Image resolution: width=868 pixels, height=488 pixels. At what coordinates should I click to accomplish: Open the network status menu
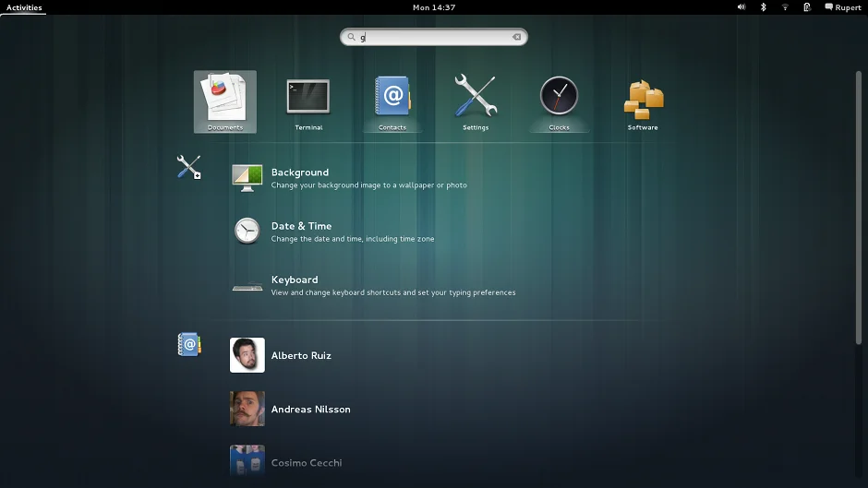pos(785,7)
